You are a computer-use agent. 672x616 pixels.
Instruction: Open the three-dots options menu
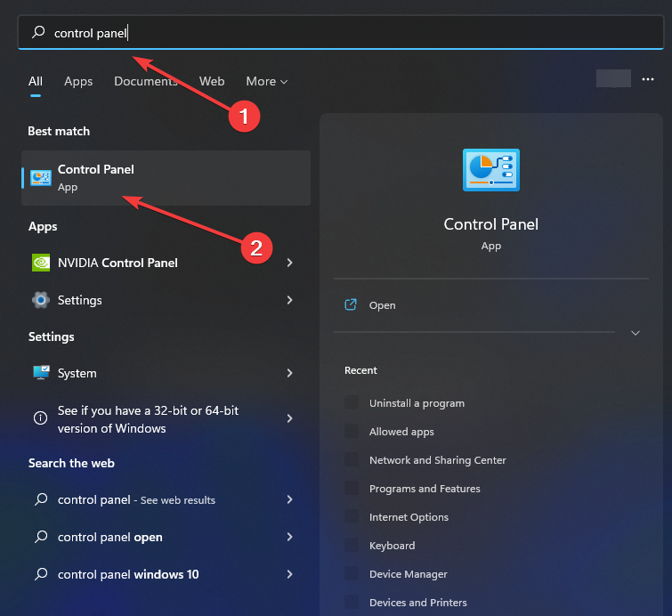[x=648, y=79]
